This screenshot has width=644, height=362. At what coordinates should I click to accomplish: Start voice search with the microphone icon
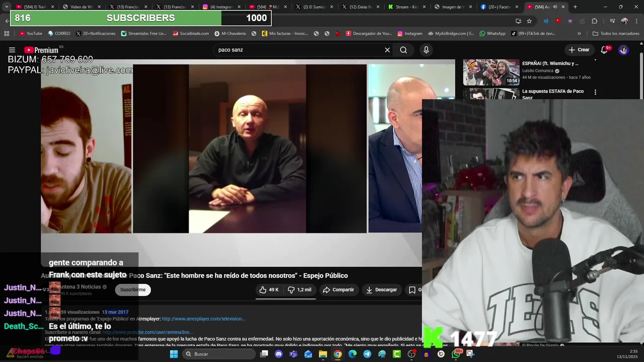point(426,50)
